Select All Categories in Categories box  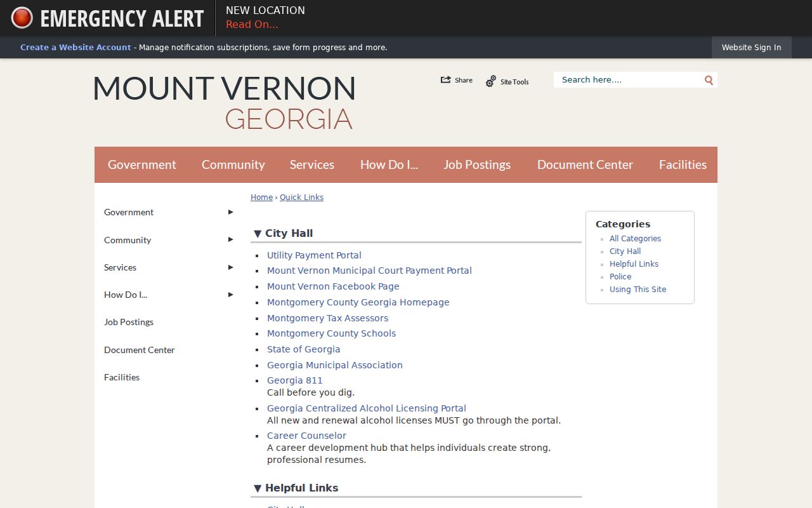tap(635, 239)
